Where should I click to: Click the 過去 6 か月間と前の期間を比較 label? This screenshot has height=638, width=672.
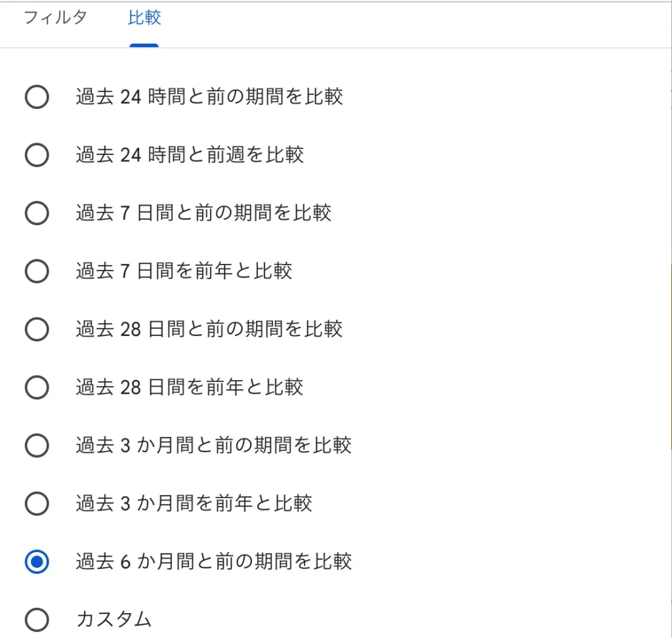(x=214, y=562)
